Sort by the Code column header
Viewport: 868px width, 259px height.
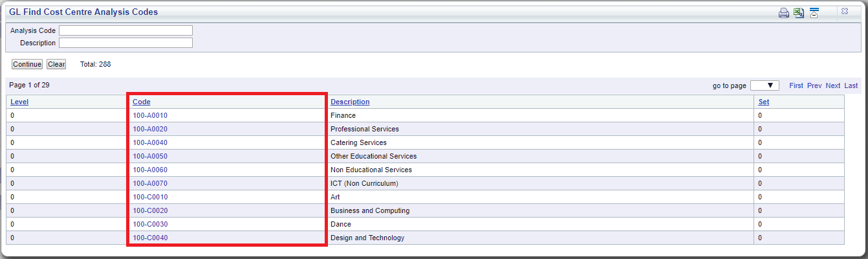click(142, 102)
